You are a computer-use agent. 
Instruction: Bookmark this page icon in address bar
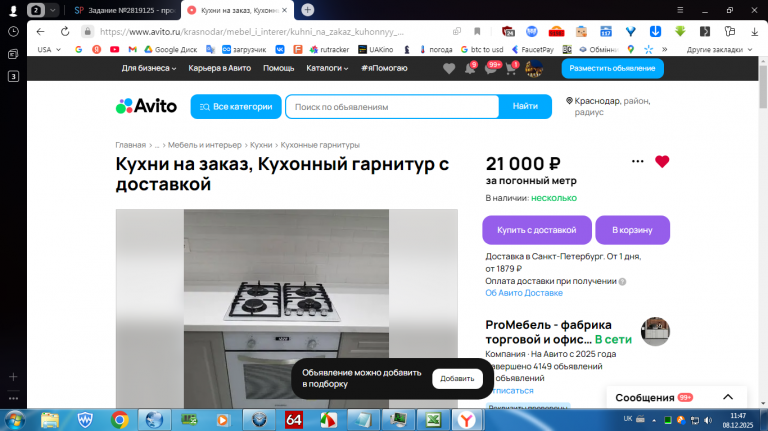(477, 31)
